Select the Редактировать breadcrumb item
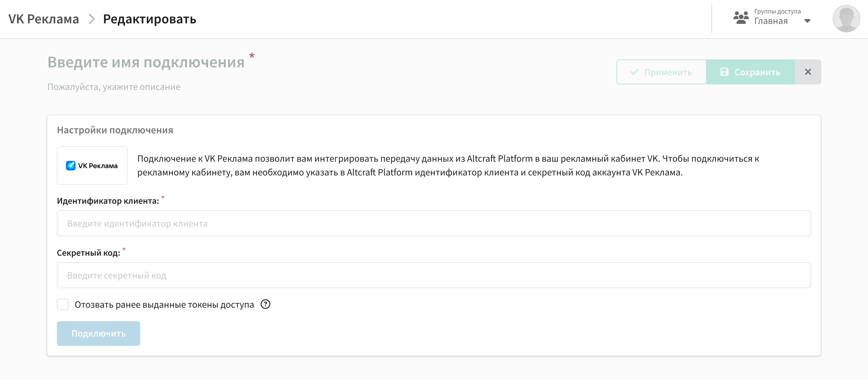Screen dimensions: 868x380 point(150,19)
